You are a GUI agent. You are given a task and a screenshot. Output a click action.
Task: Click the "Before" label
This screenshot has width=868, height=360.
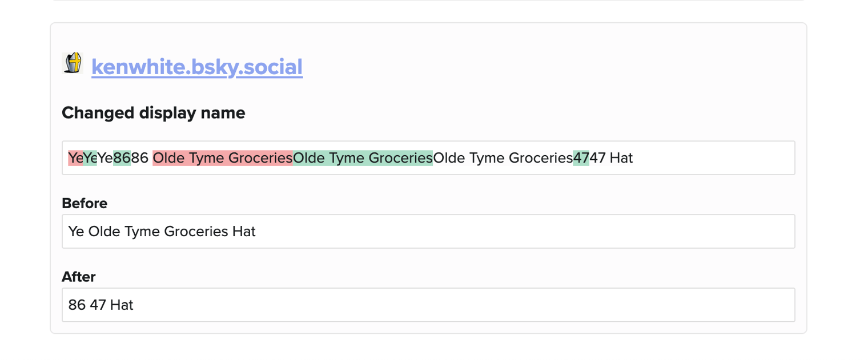click(x=85, y=204)
